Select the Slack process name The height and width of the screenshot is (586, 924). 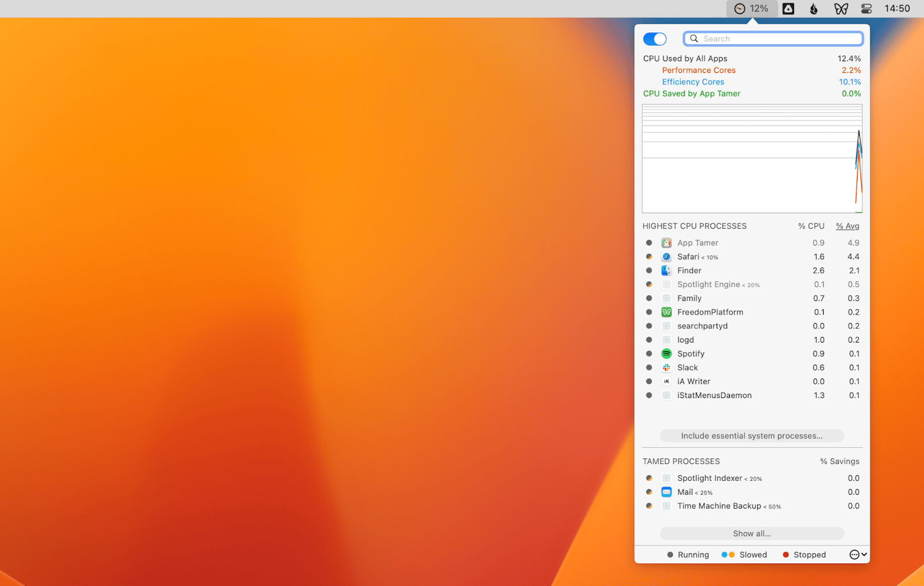click(x=688, y=368)
